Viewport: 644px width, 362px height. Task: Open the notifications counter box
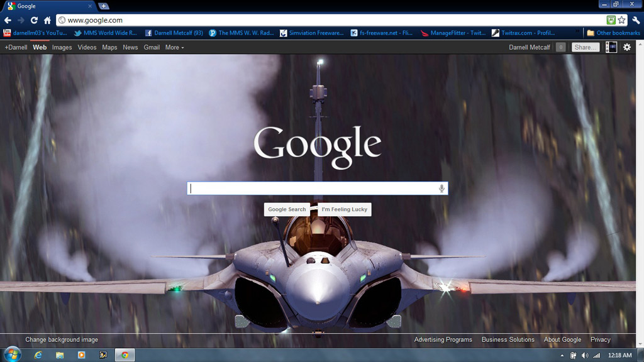point(560,47)
